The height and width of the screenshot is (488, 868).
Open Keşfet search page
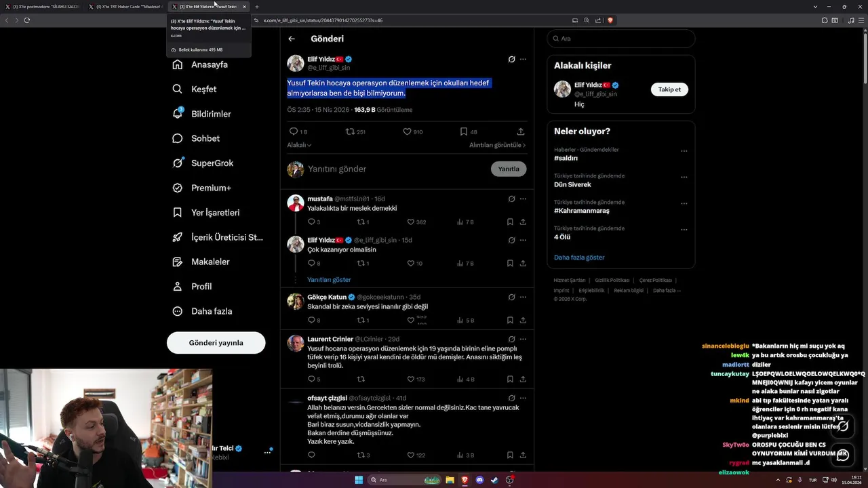pyautogui.click(x=195, y=89)
